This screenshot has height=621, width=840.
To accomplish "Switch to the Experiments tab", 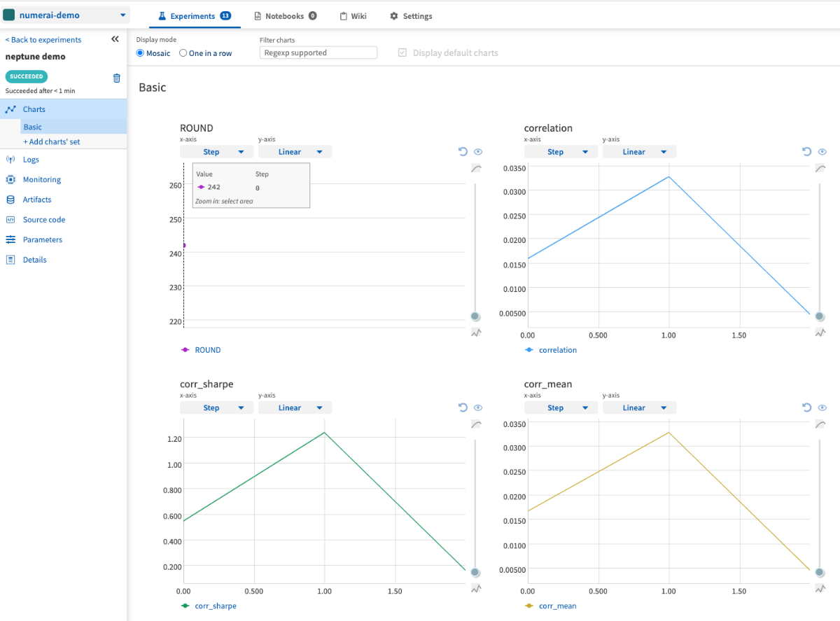I will click(195, 16).
